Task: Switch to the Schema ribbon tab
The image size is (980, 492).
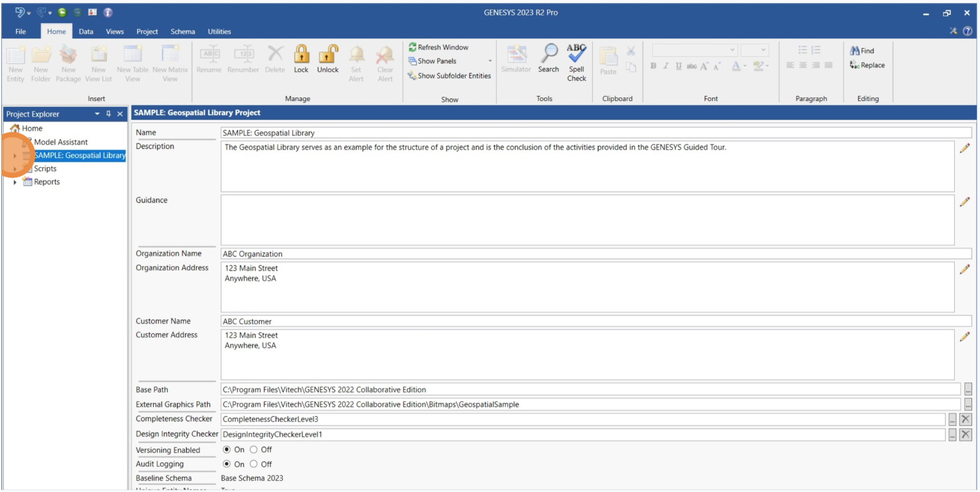Action: [183, 32]
